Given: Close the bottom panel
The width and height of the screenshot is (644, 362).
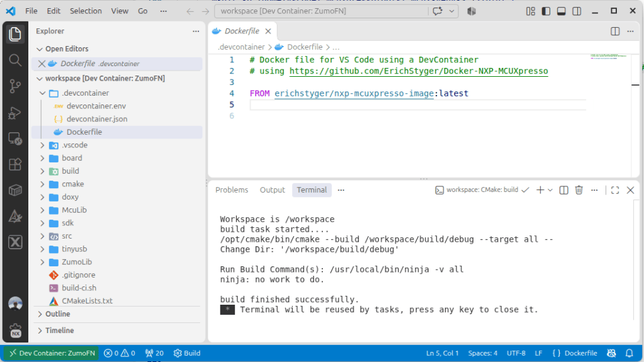Looking at the screenshot, I should click(630, 190).
